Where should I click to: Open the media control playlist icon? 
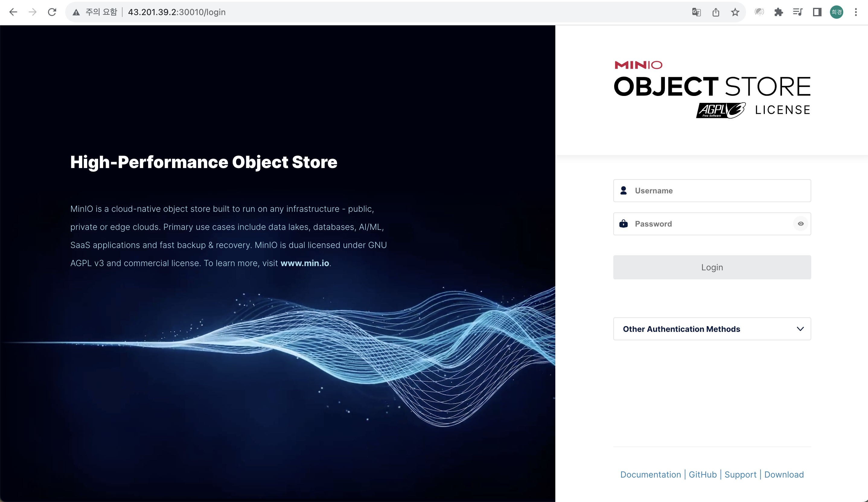[798, 12]
